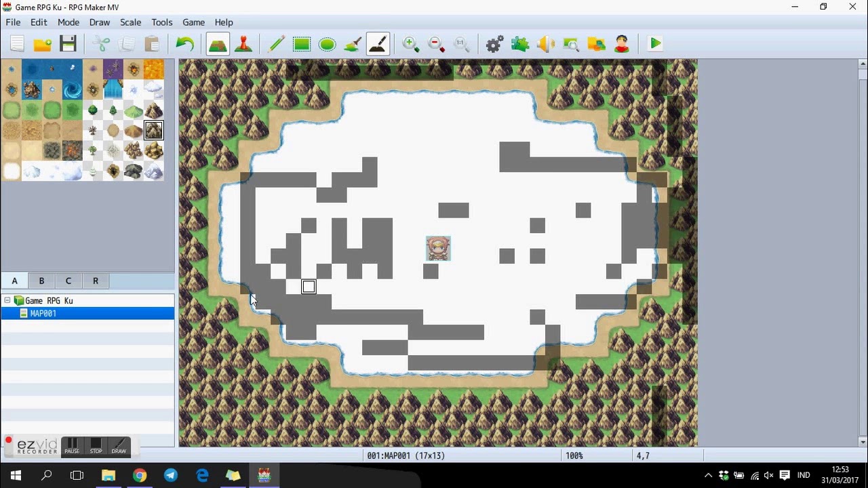Screen dimensions: 868x488
Task: Click the Paste clipboard icon
Action: point(152,44)
